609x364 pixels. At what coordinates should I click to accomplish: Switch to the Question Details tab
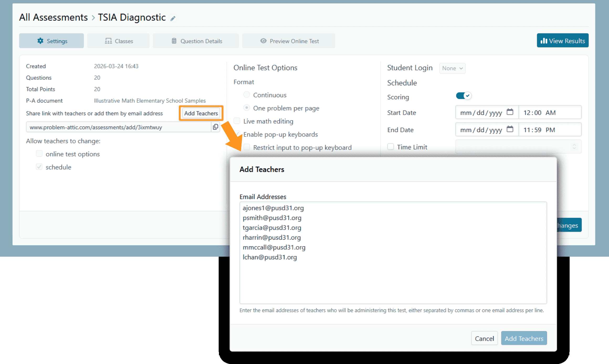coord(196,41)
